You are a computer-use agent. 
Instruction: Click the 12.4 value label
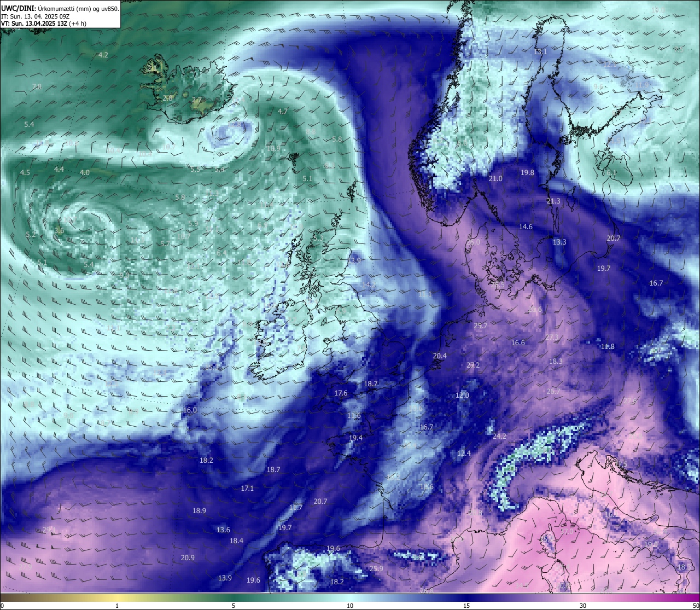[x=464, y=453]
